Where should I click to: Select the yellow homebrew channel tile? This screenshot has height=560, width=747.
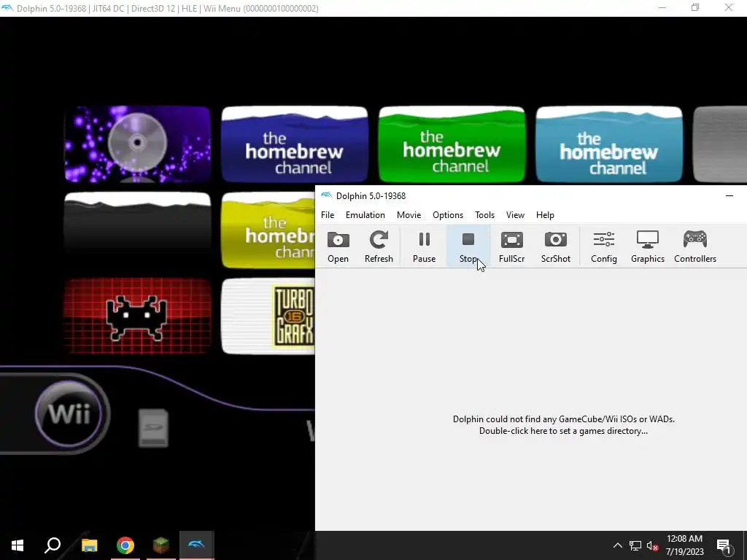point(268,230)
